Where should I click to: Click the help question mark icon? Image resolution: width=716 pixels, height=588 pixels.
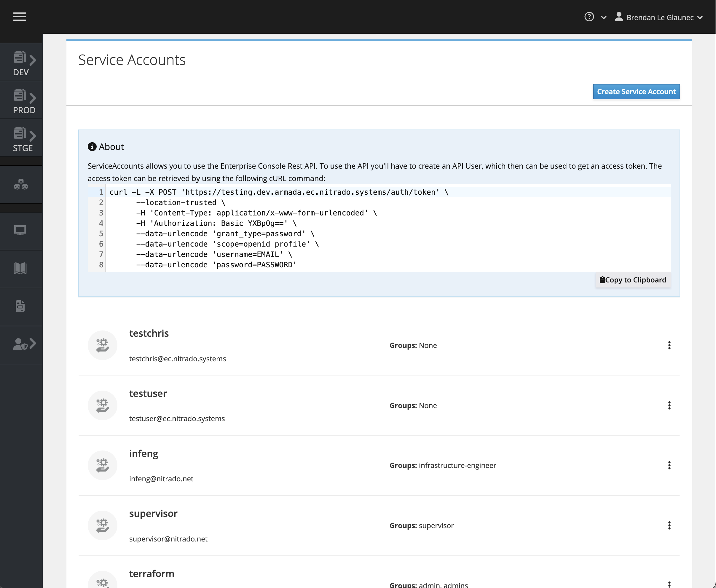[589, 17]
